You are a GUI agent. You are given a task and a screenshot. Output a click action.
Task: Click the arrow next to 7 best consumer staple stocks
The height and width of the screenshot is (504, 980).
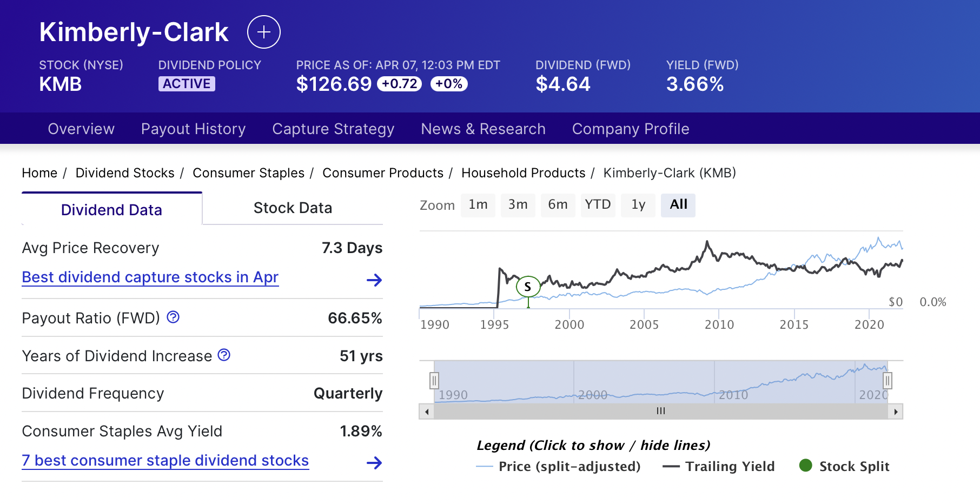(374, 463)
